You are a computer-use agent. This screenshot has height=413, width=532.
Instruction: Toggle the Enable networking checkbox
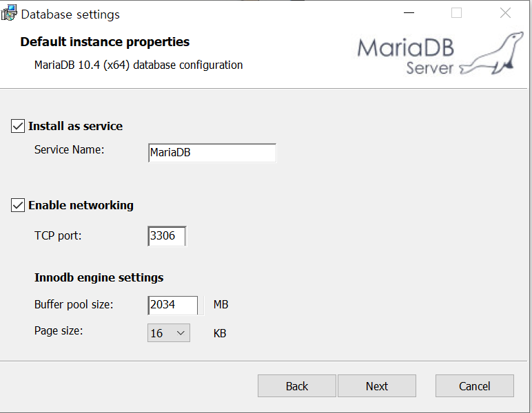point(18,205)
